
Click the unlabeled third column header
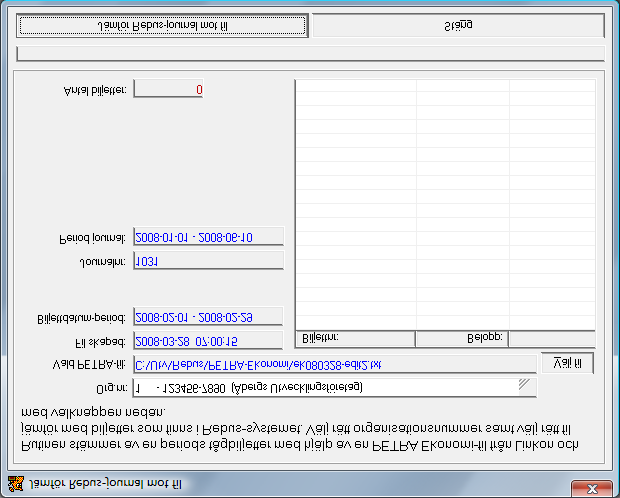pyautogui.click(x=552, y=339)
